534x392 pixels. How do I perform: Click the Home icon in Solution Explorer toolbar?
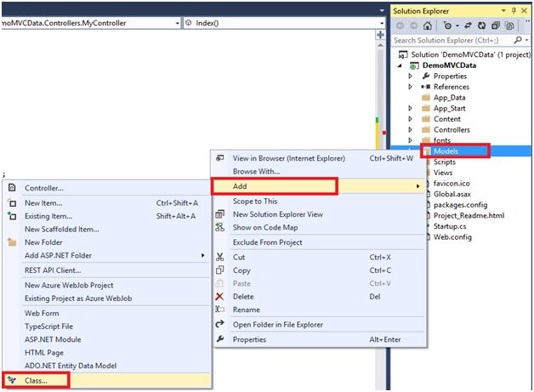[x=428, y=26]
